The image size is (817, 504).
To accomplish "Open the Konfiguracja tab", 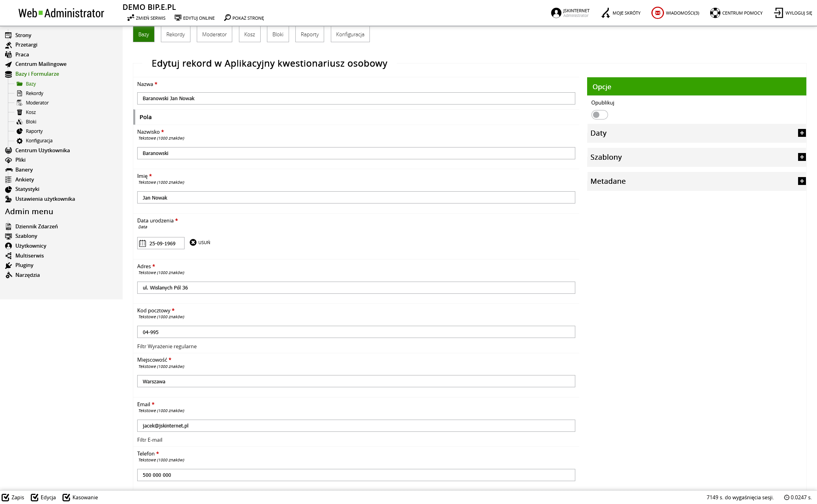I will 350,34.
